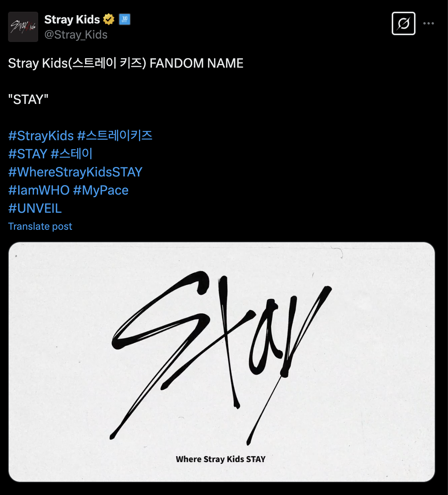This screenshot has height=495, width=448.
Task: Open the Grok explain icon
Action: (x=403, y=23)
